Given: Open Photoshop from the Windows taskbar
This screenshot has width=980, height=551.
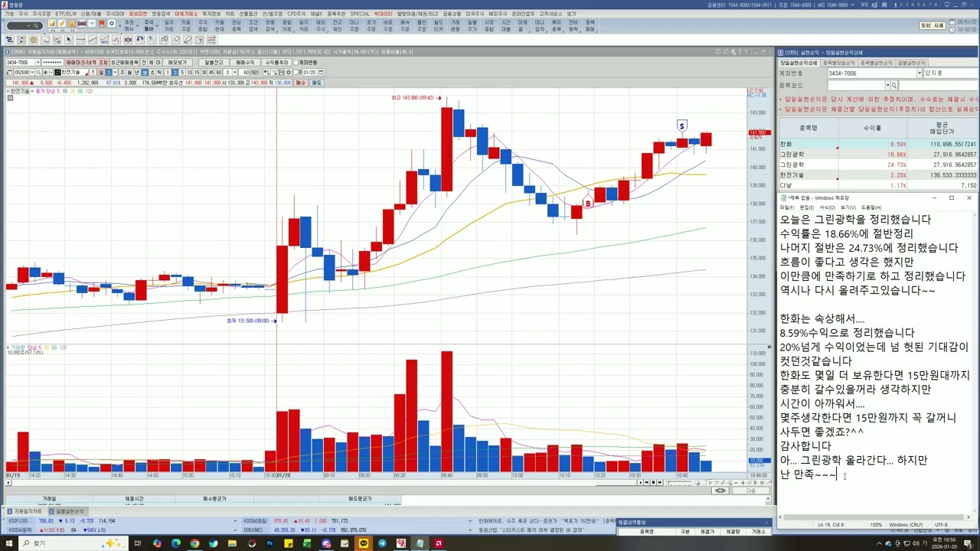Looking at the screenshot, I should (x=270, y=543).
